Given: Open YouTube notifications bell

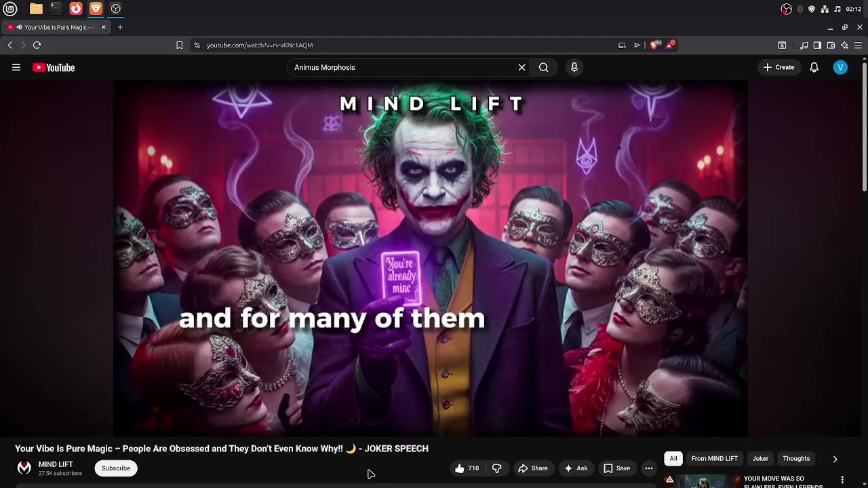Looking at the screenshot, I should click(x=814, y=67).
